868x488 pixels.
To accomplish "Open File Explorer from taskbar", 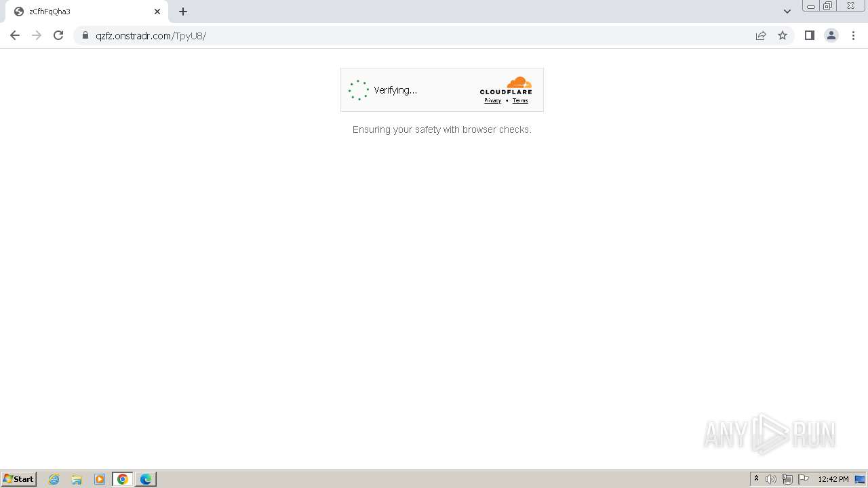I will click(x=77, y=479).
